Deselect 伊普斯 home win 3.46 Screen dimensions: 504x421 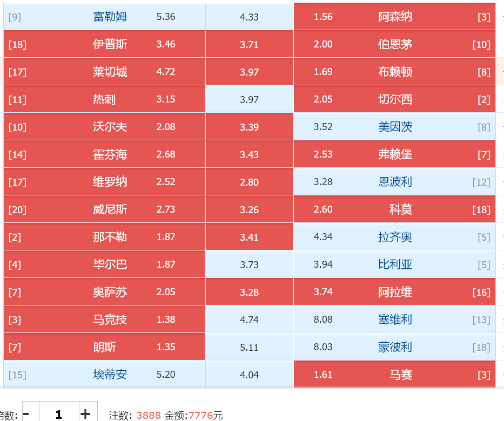(x=104, y=44)
